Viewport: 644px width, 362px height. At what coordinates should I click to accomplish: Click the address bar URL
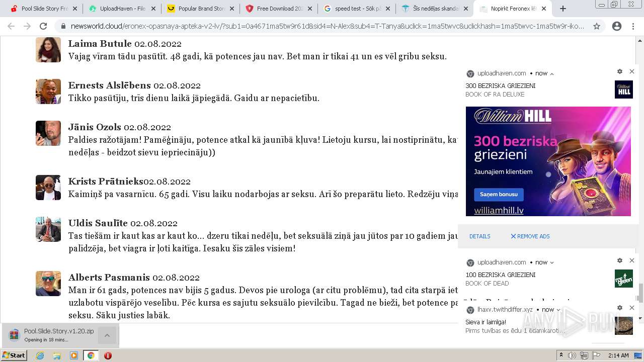[x=327, y=26]
